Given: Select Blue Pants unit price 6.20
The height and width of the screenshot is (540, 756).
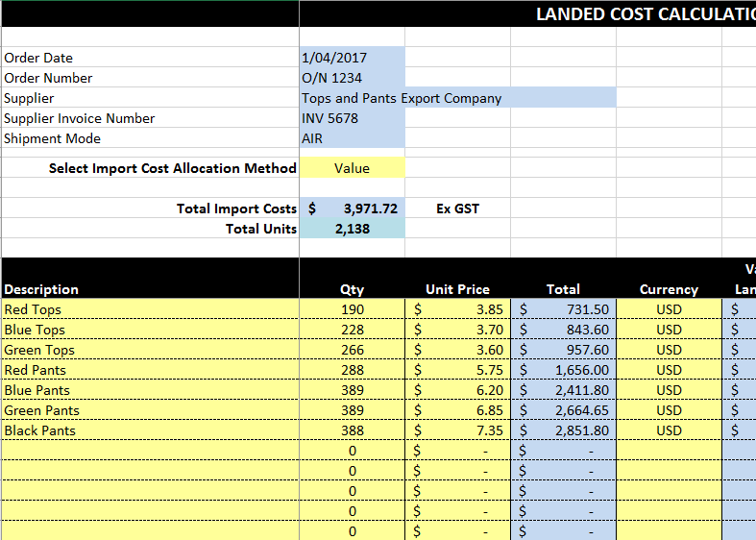Looking at the screenshot, I should [457, 390].
